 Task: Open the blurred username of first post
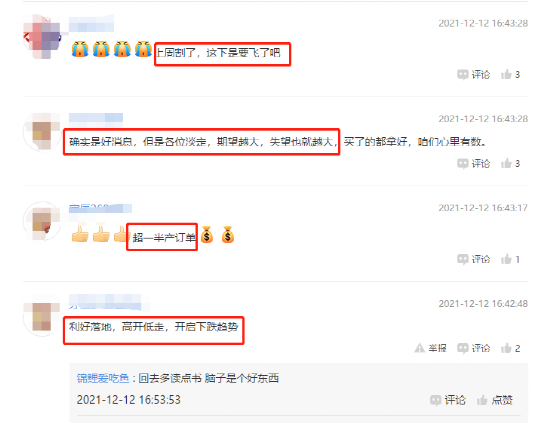point(91,24)
